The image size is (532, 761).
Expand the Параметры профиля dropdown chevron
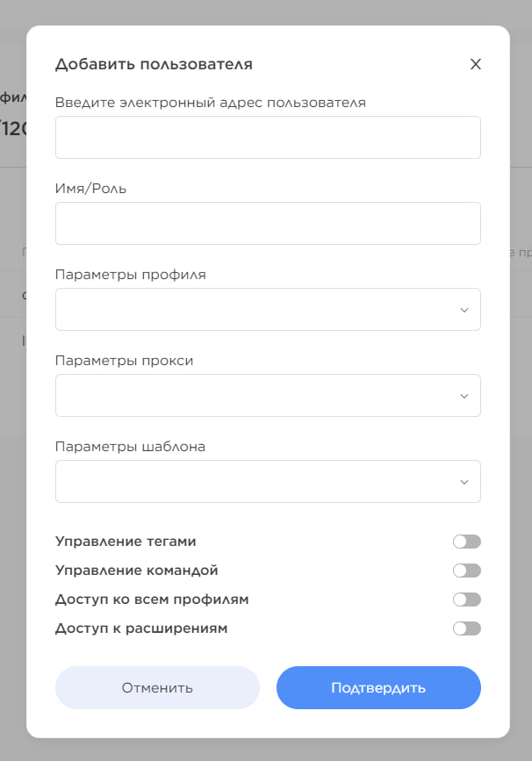pos(464,310)
